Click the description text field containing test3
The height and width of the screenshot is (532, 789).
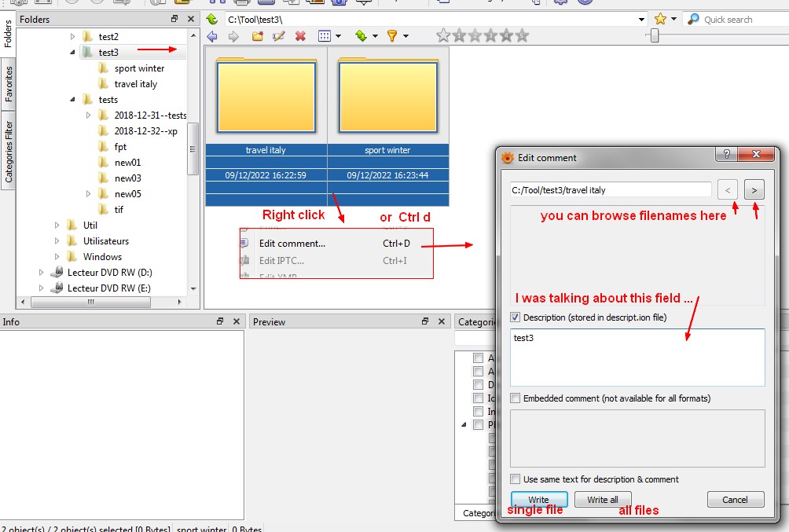637,357
